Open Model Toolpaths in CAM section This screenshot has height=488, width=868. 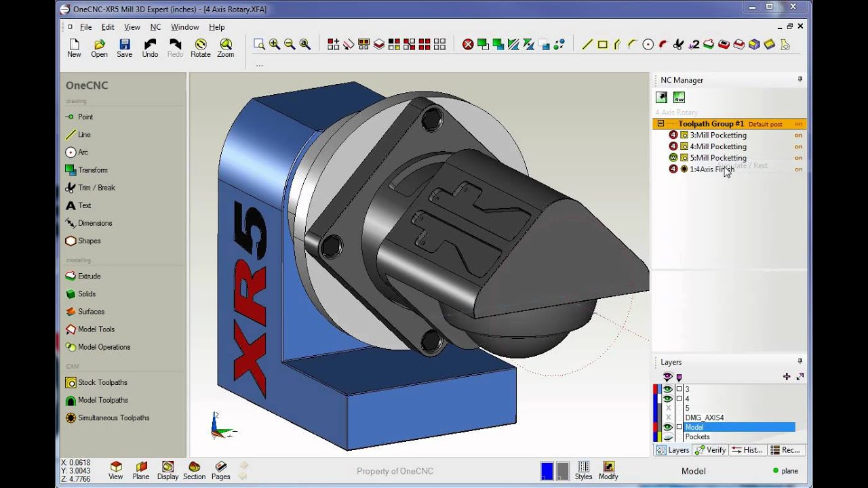[96, 400]
